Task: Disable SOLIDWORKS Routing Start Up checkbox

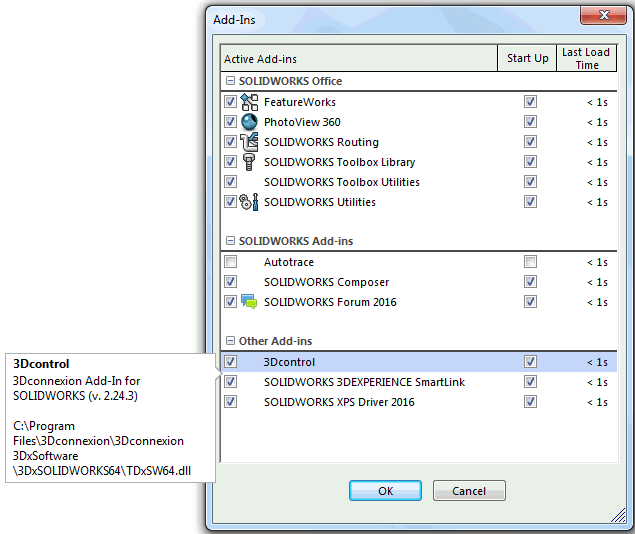Action: (530, 142)
